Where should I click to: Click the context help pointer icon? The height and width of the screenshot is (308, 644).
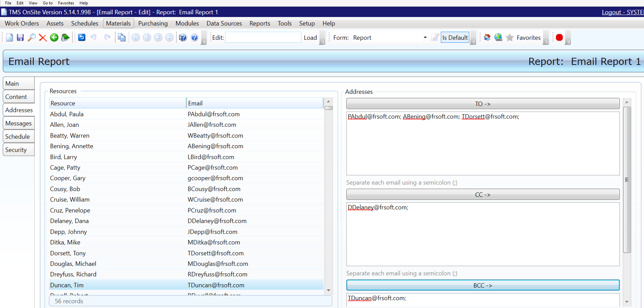[183, 37]
